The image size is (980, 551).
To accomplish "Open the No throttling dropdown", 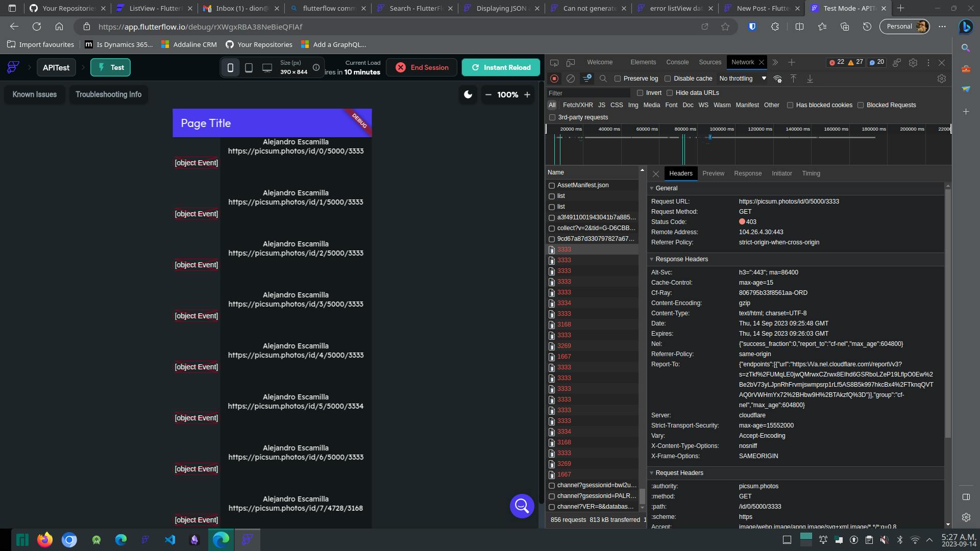I will tap(743, 79).
